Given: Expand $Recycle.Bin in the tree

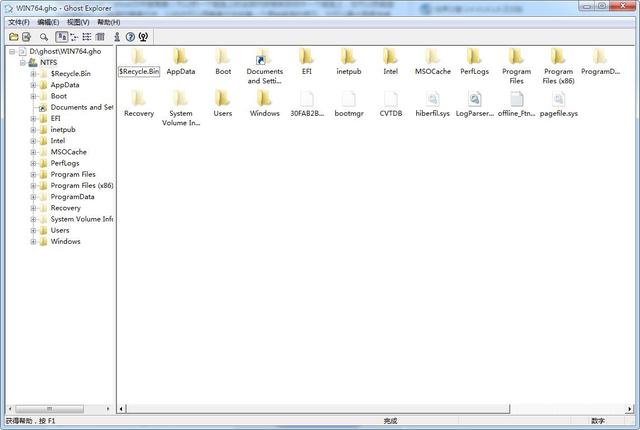Looking at the screenshot, I should coord(33,74).
